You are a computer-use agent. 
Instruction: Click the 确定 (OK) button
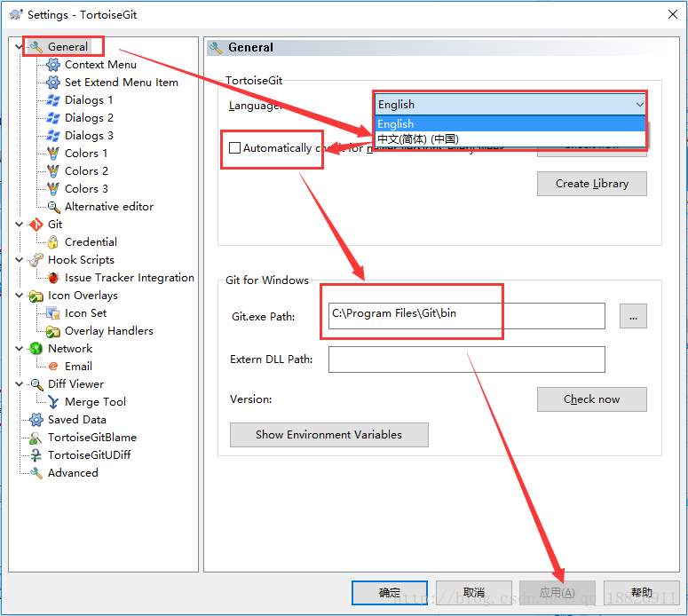(390, 593)
